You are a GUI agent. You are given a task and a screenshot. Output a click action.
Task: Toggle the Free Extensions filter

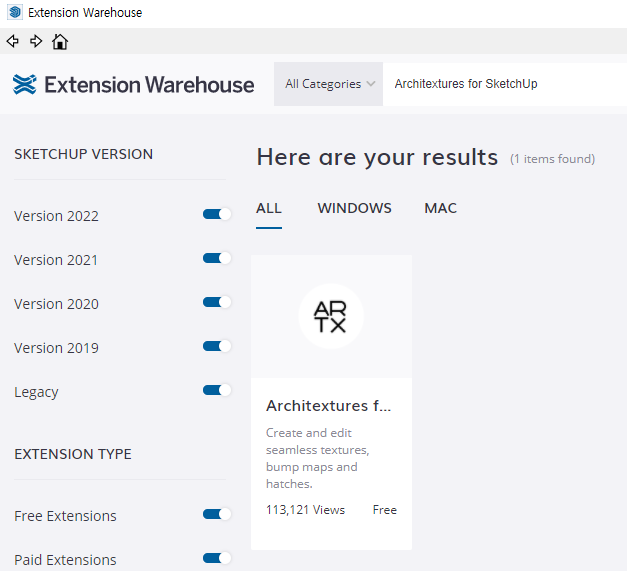217,514
